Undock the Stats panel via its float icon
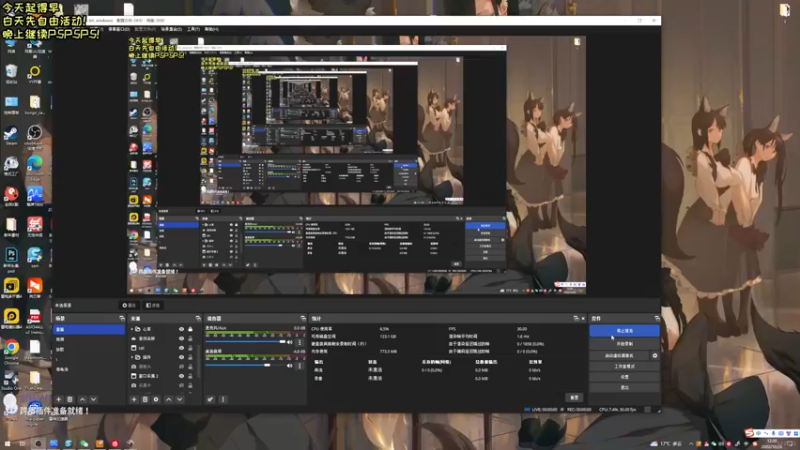This screenshot has width=800, height=450. click(576, 318)
